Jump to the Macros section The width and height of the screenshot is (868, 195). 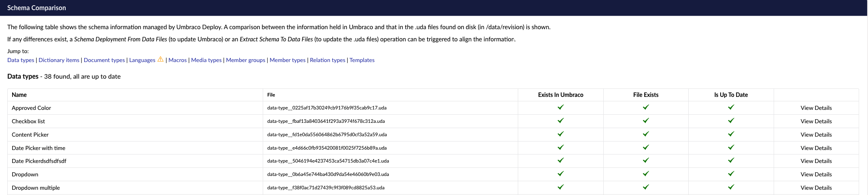(x=177, y=60)
